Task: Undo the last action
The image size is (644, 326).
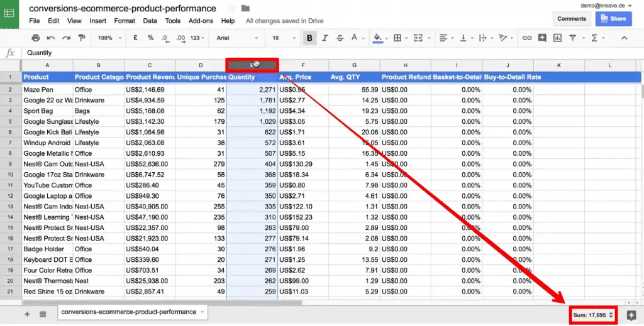Action: 51,38
